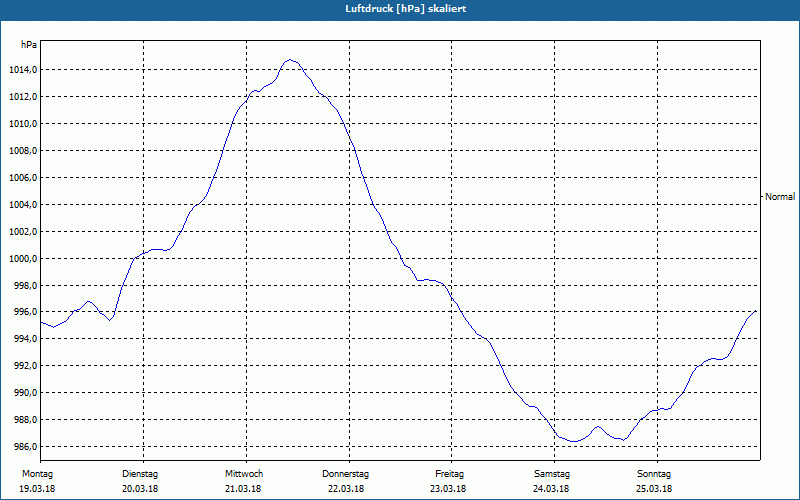The image size is (800, 500).
Task: Select the 992,0 axis value
Action: pos(25,366)
